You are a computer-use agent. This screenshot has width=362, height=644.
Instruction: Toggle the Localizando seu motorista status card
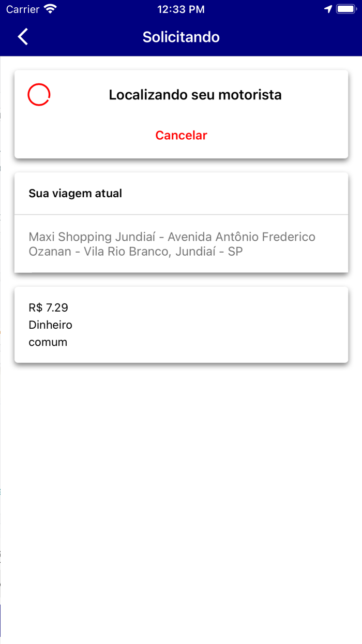pyautogui.click(x=181, y=114)
